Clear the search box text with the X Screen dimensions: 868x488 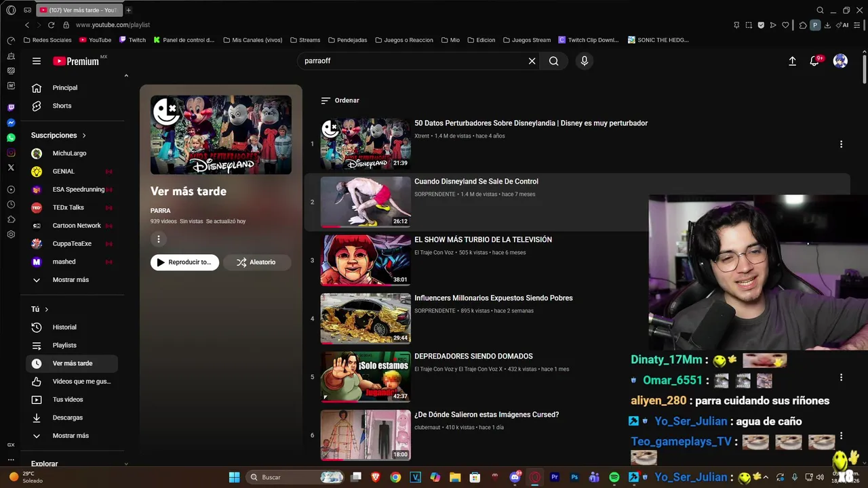[x=532, y=61]
